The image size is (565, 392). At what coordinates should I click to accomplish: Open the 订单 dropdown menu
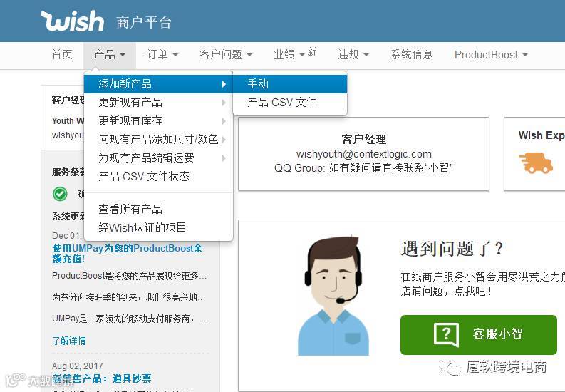click(x=162, y=55)
